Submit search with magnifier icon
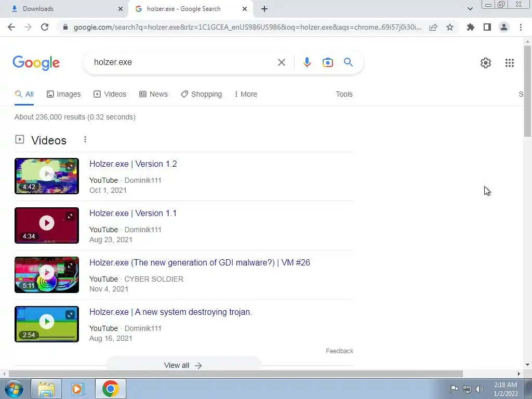 click(348, 62)
